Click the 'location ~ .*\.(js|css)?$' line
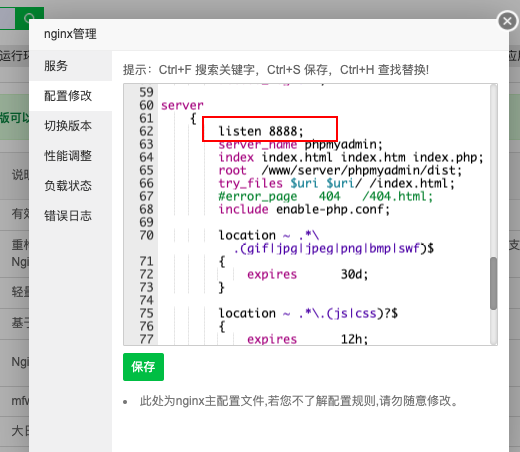Image resolution: width=520 pixels, height=452 pixels. [308, 313]
